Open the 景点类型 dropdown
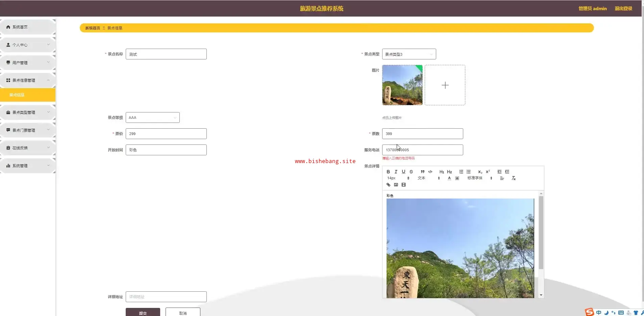 (409, 54)
